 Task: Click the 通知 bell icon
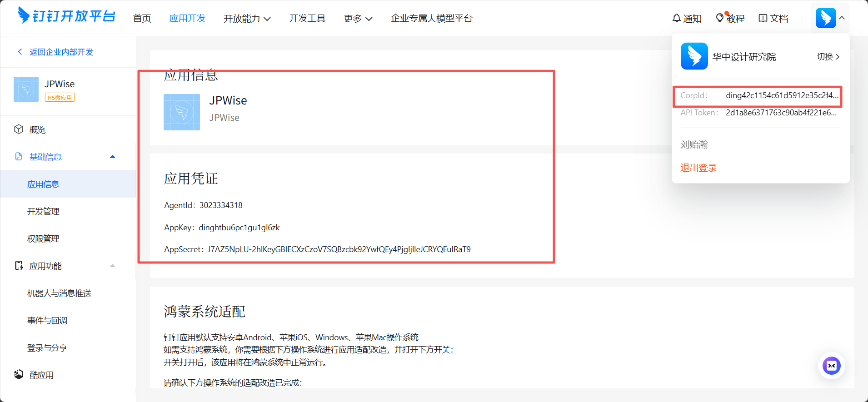(x=677, y=18)
